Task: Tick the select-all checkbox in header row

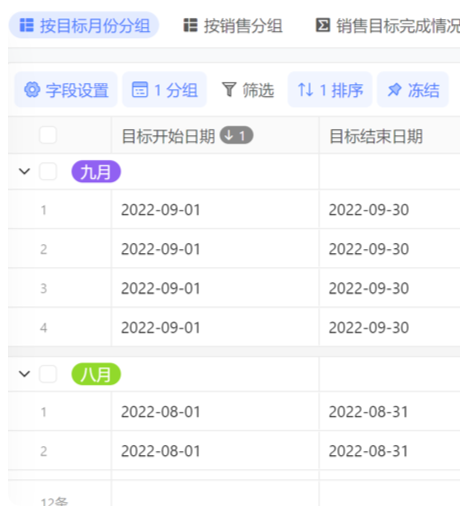Action: click(x=48, y=135)
